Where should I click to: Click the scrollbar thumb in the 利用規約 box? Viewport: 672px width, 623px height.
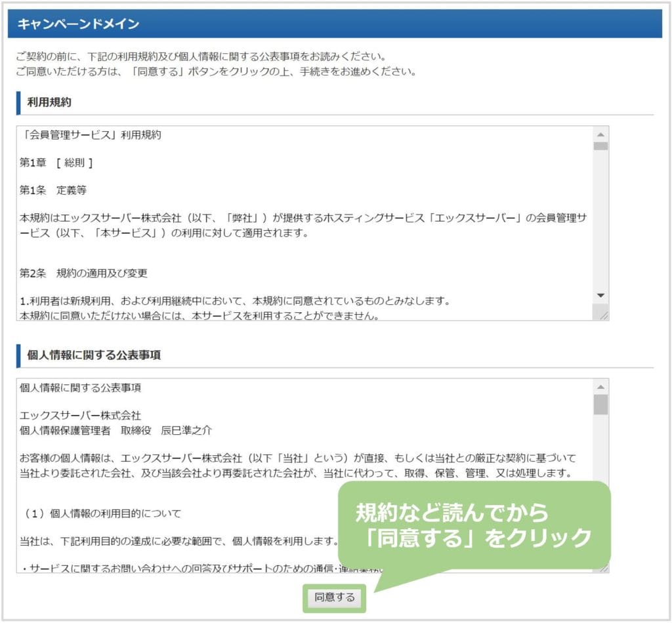coord(600,146)
